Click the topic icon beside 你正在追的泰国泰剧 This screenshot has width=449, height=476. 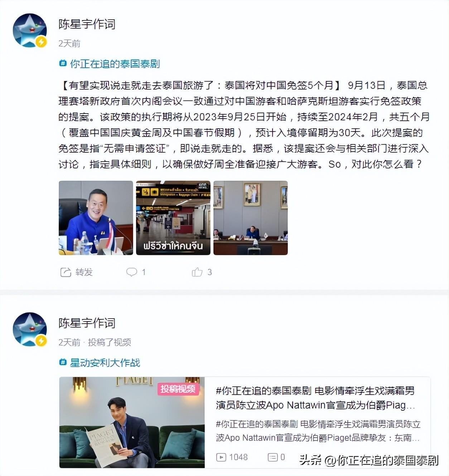pos(63,64)
